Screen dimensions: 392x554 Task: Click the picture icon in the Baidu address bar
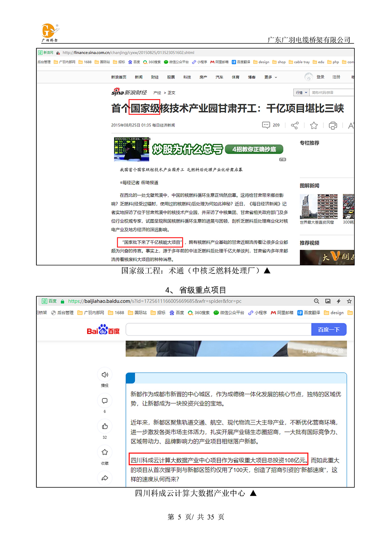[x=328, y=301]
